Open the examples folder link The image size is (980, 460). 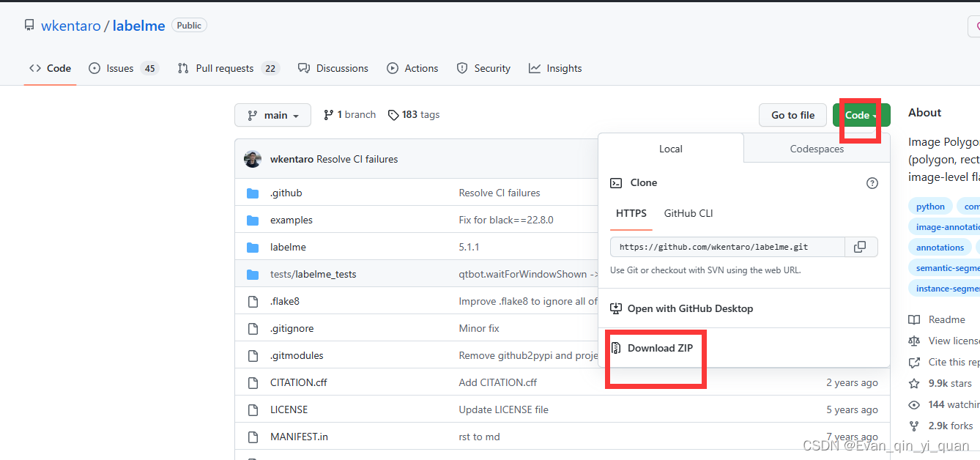coord(291,220)
